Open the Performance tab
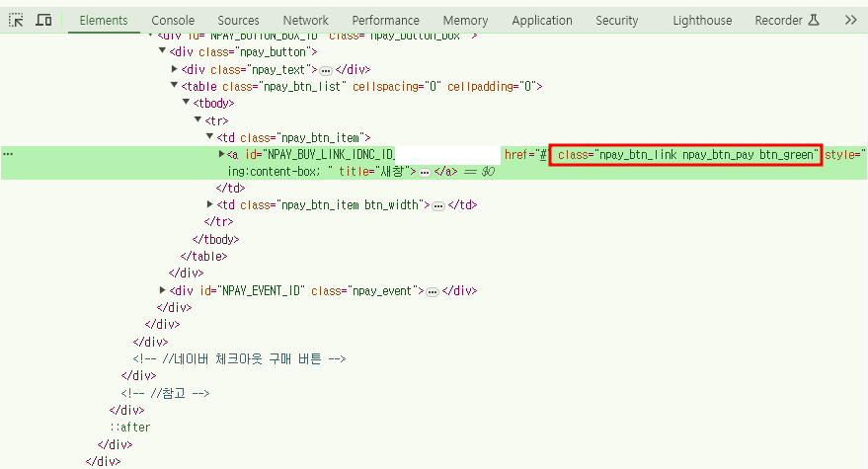 click(x=386, y=21)
